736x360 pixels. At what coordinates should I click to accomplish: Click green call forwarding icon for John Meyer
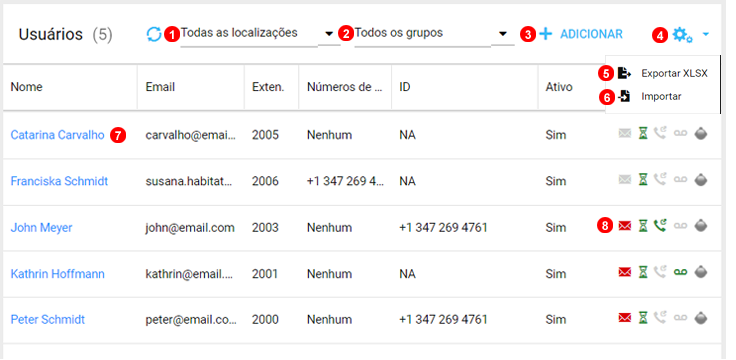(660, 226)
